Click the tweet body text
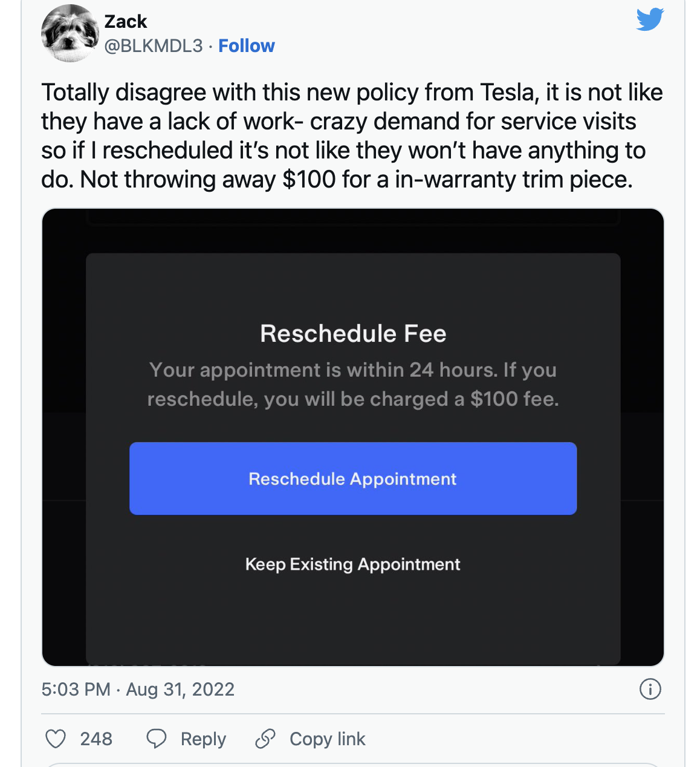The image size is (700, 767). (352, 136)
